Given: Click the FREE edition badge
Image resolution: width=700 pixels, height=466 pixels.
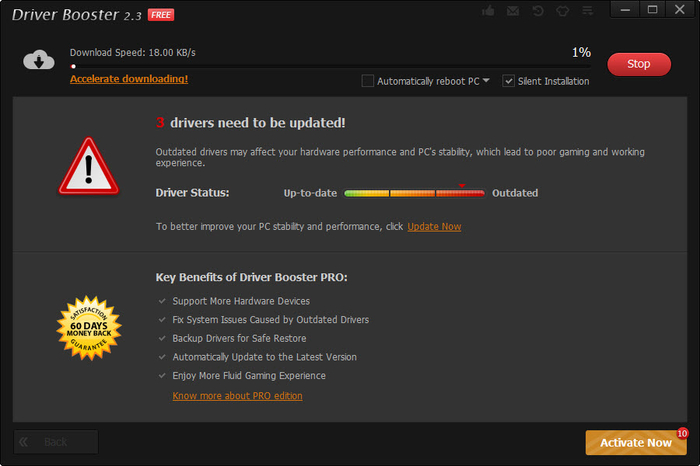Looking at the screenshot, I should point(161,15).
